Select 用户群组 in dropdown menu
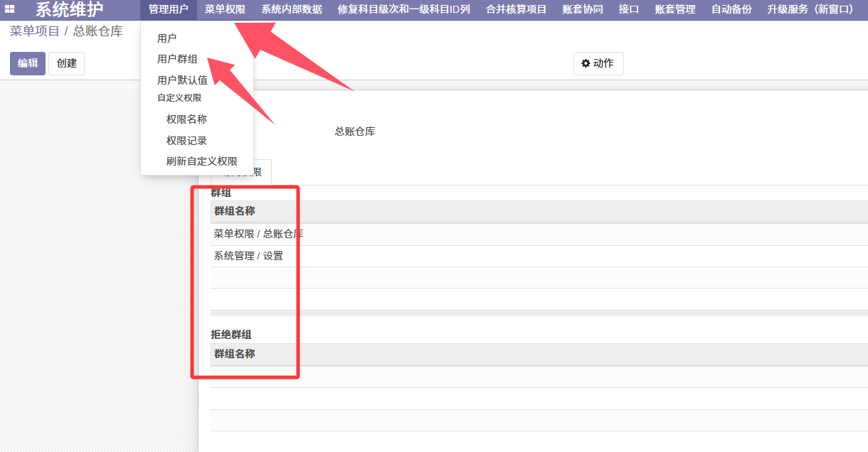Viewport: 868px width, 452px height. pyautogui.click(x=177, y=59)
